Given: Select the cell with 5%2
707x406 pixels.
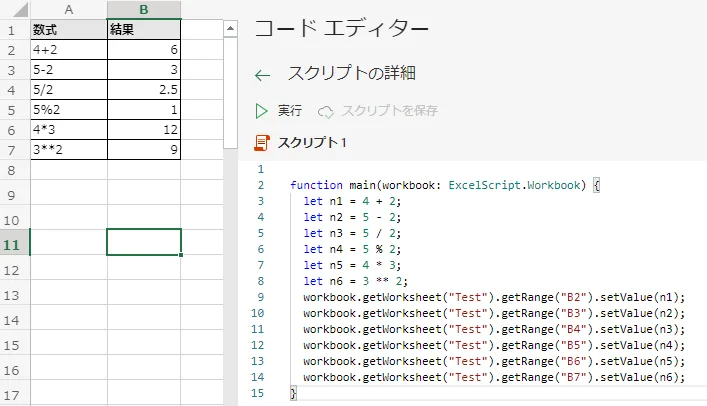Looking at the screenshot, I should [x=68, y=109].
